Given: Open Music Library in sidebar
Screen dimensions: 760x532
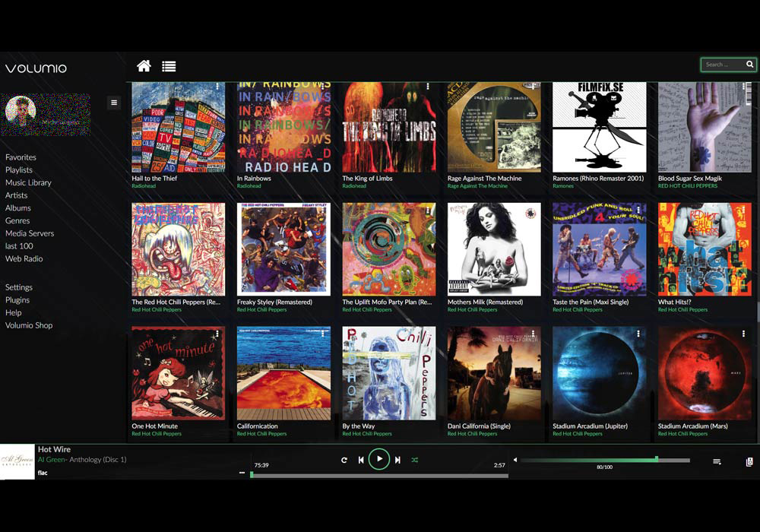Looking at the screenshot, I should coord(28,182).
